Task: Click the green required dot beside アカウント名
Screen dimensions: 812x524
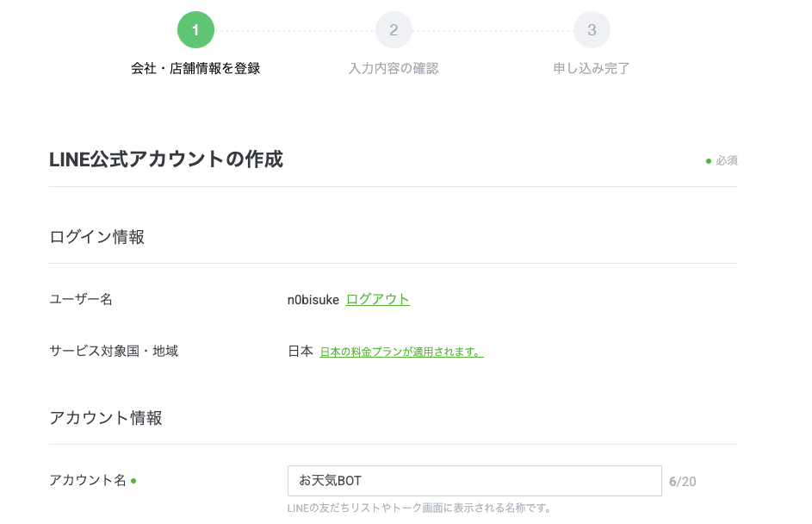Action: coord(133,481)
